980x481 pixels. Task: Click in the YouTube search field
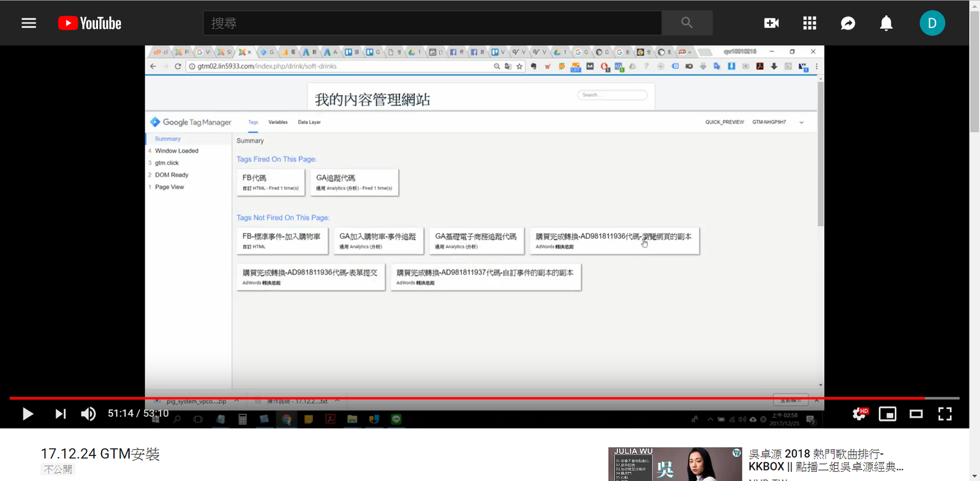(432, 23)
